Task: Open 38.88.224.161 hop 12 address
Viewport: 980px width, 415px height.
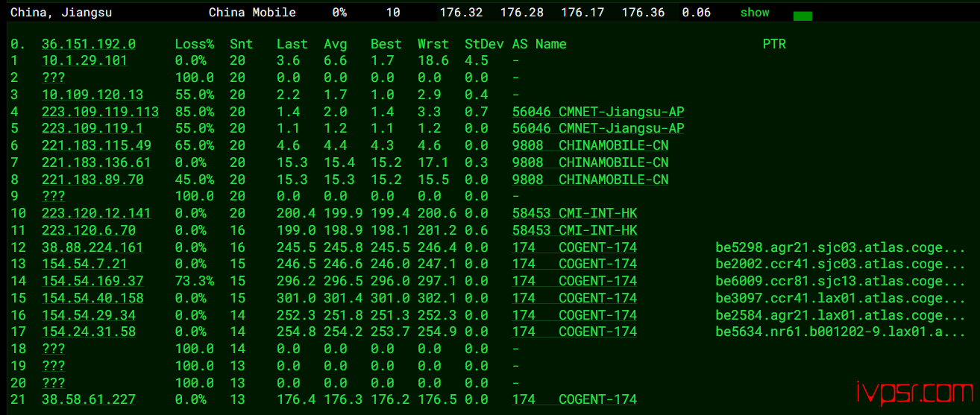Action: tap(92, 247)
